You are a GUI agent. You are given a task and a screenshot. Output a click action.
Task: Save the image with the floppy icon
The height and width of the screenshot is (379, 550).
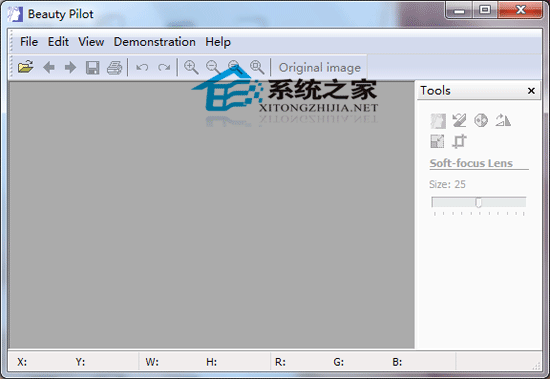(93, 67)
